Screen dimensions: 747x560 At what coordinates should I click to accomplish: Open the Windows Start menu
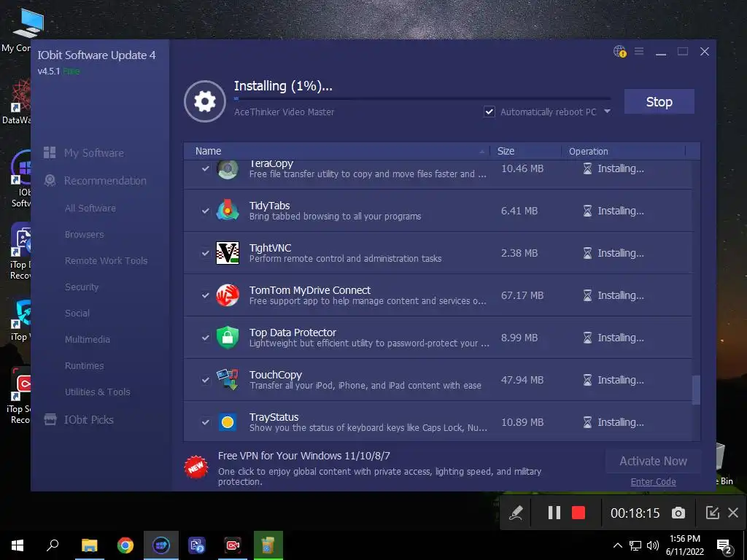[x=18, y=545]
